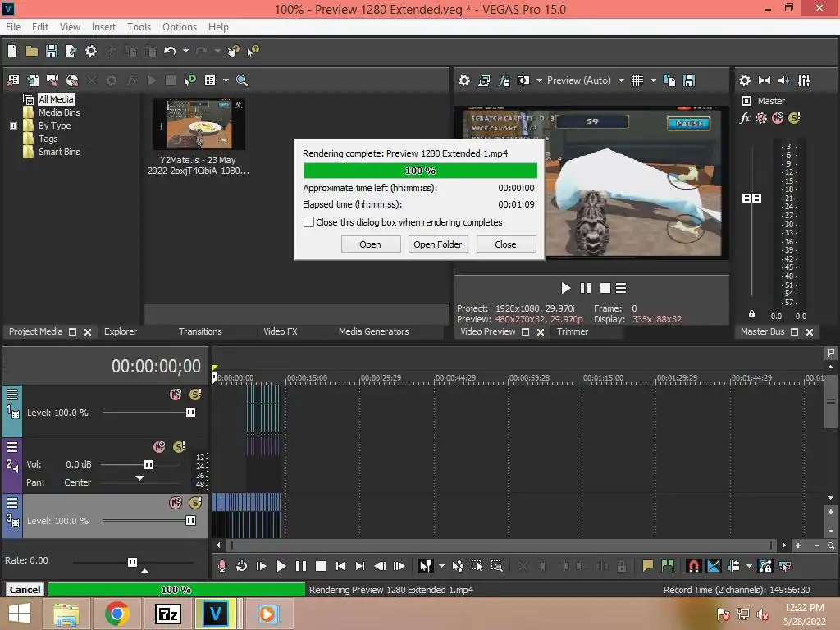The height and width of the screenshot is (630, 840).
Task: Save snapshot to file icon in preview
Action: (689, 80)
